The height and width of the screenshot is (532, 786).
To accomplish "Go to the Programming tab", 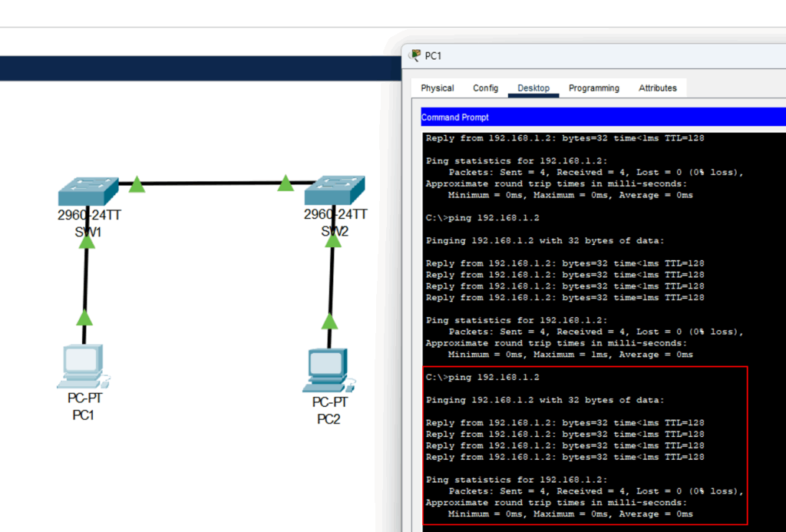I will point(593,88).
